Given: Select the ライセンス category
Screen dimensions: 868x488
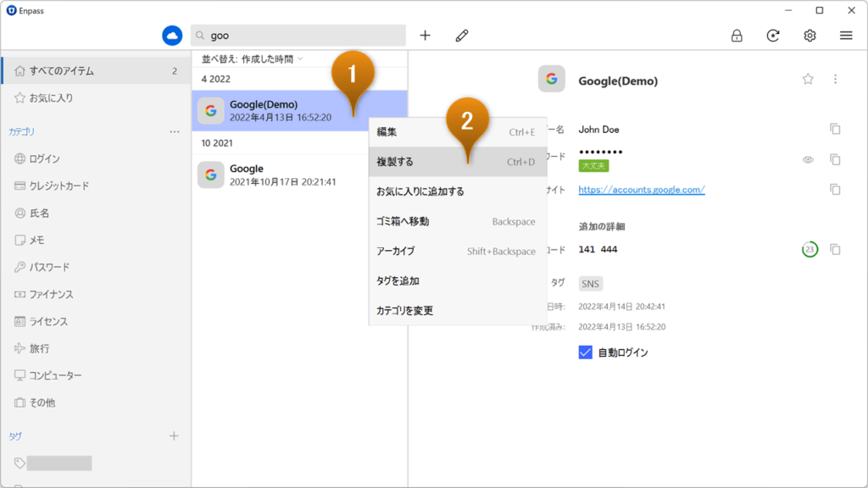Looking at the screenshot, I should coord(96,321).
